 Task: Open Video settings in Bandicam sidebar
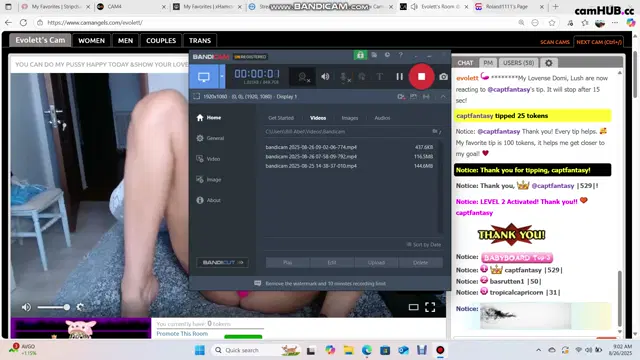[x=208, y=159]
